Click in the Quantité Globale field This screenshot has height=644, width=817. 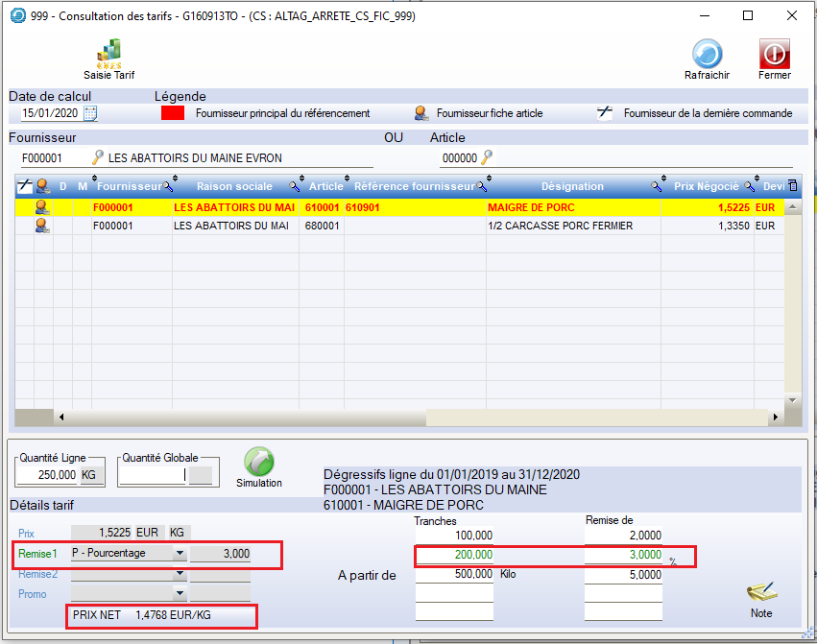(x=154, y=474)
